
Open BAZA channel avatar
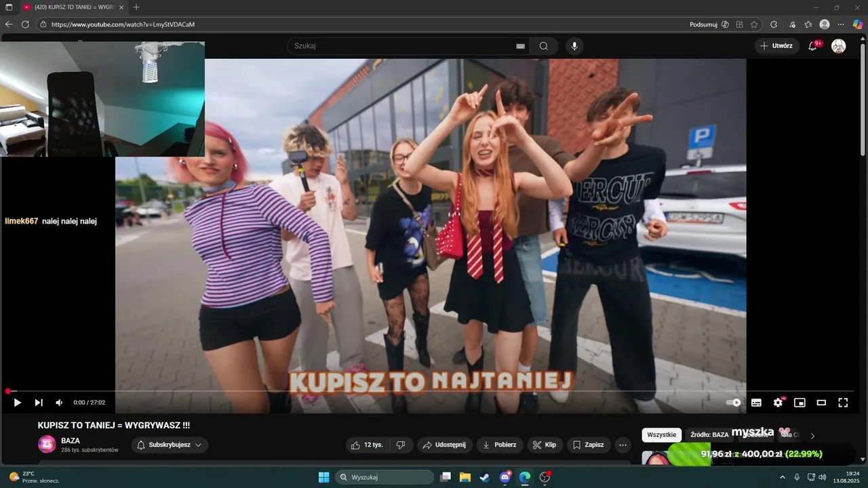[x=47, y=445]
